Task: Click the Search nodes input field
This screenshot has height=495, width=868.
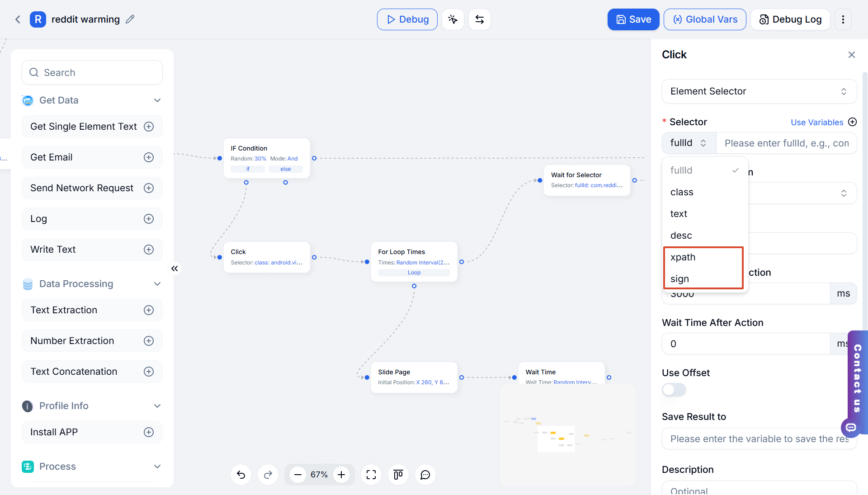Action: [92, 72]
